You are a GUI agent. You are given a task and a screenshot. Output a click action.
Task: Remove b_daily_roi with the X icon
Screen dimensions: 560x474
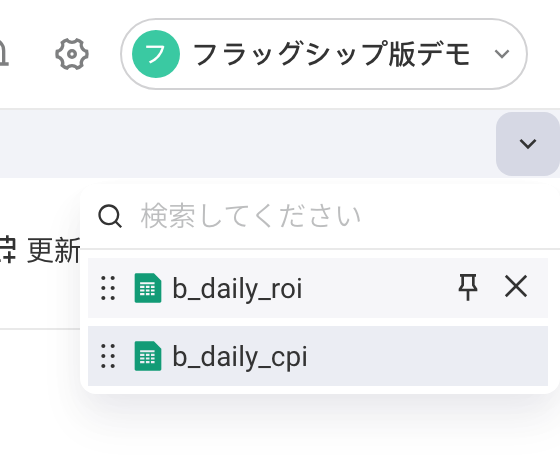click(516, 286)
